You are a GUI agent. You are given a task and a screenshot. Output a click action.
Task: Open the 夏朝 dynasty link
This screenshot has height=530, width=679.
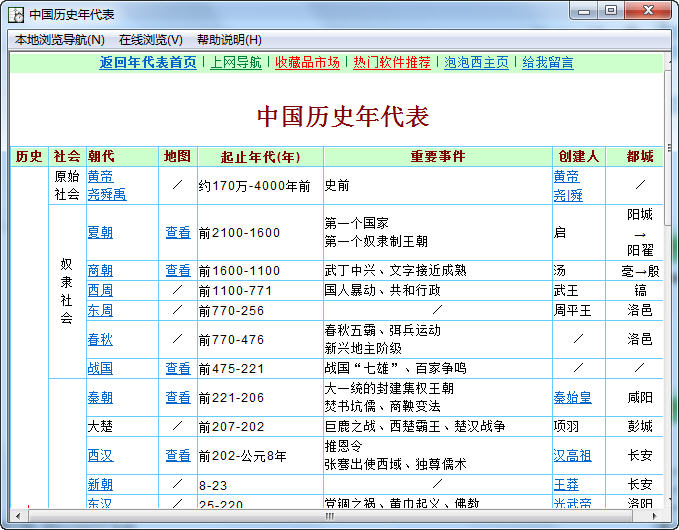click(x=100, y=233)
